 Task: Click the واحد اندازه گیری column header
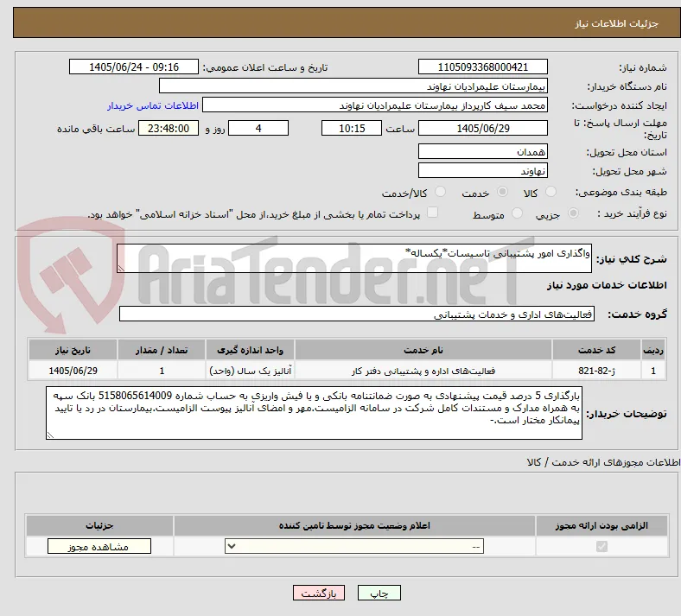(250, 350)
